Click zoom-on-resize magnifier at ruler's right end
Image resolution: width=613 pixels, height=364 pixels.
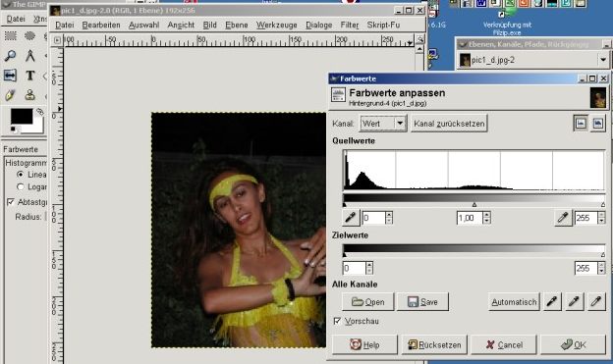(x=419, y=39)
